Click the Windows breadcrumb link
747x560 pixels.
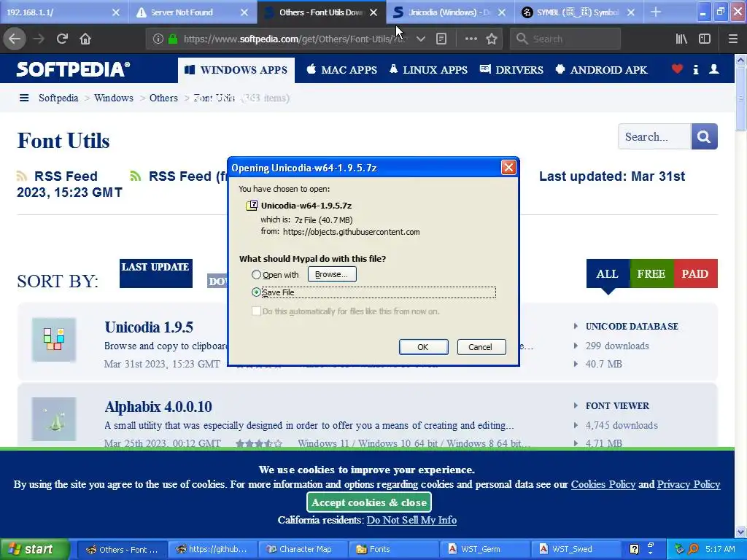pos(113,98)
